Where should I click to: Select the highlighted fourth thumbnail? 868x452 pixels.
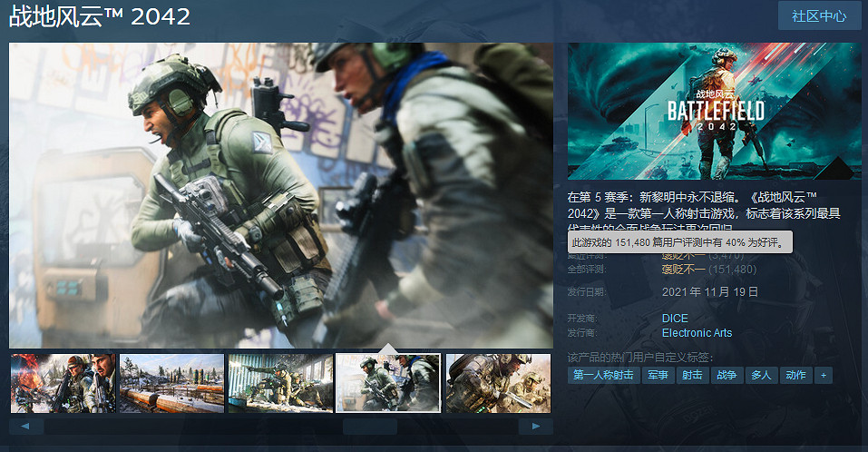tap(388, 383)
